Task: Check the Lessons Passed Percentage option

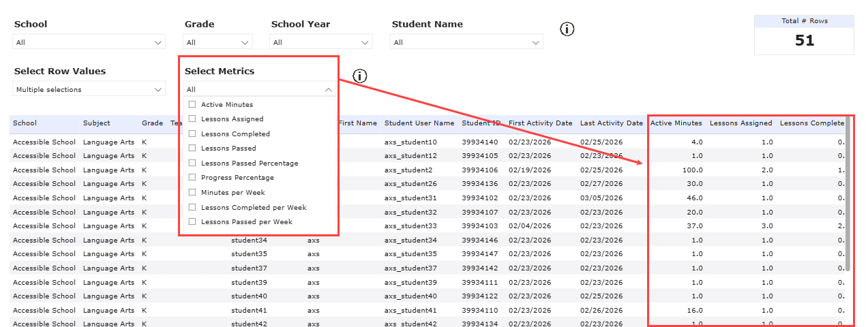Action: 192,163
